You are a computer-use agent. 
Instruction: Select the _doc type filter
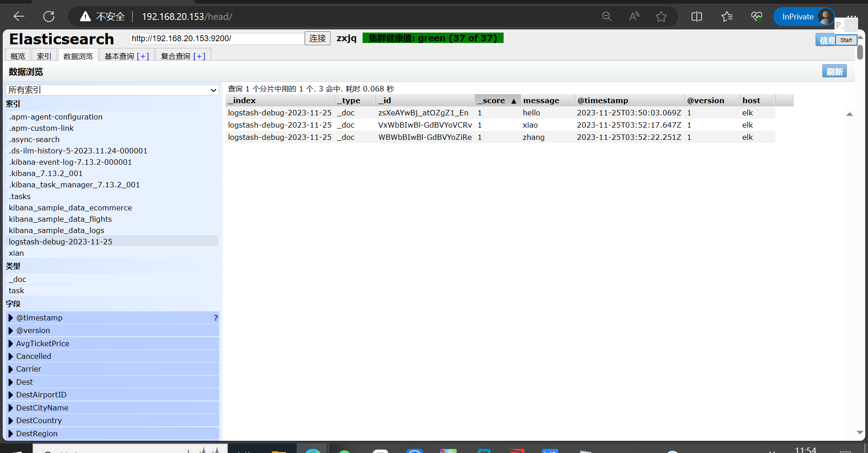pyautogui.click(x=113, y=279)
